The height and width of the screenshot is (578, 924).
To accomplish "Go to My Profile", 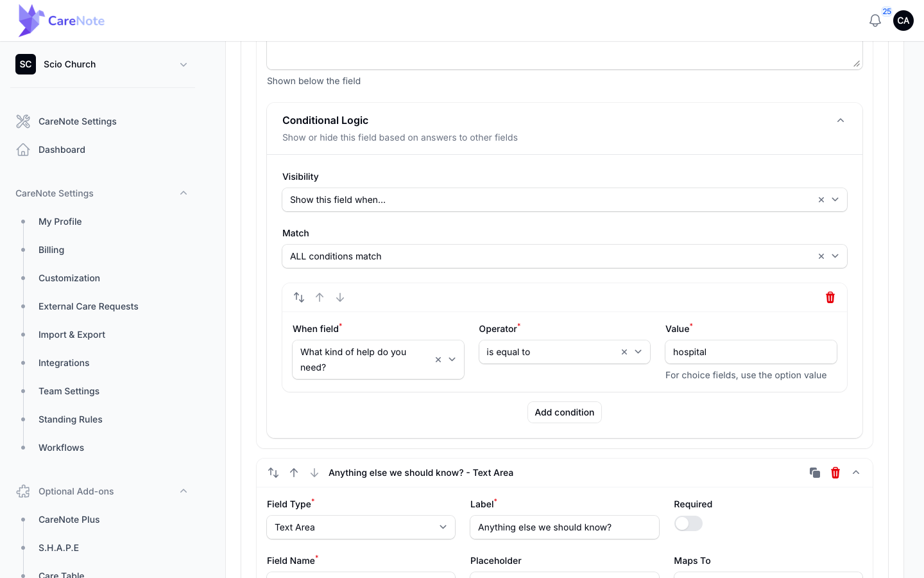I will tap(60, 222).
